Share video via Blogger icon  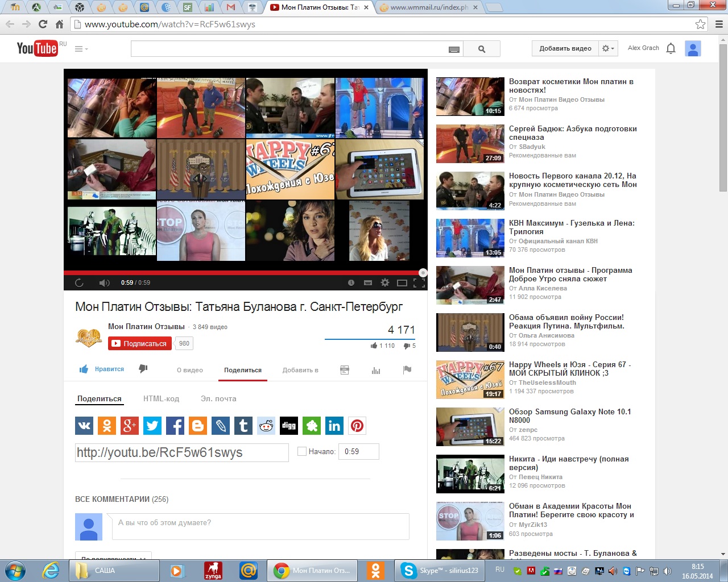coord(198,426)
